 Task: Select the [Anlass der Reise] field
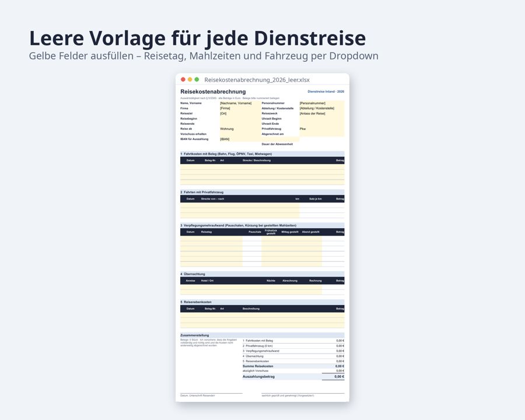[x=322, y=114]
